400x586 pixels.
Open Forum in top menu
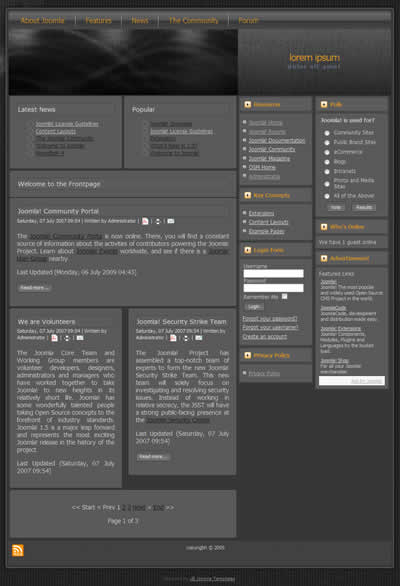click(x=248, y=21)
